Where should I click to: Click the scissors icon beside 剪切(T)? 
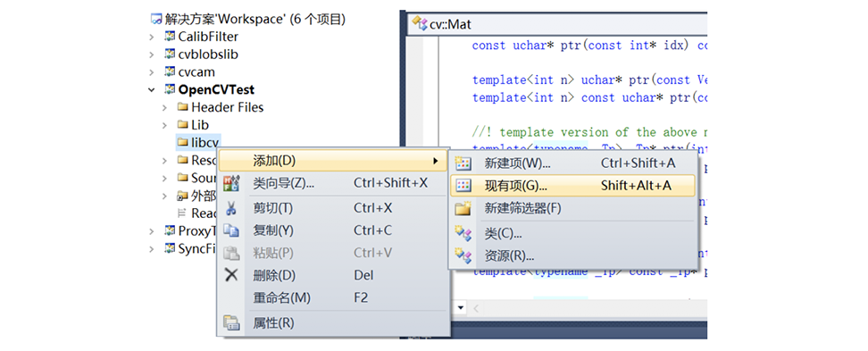[231, 209]
